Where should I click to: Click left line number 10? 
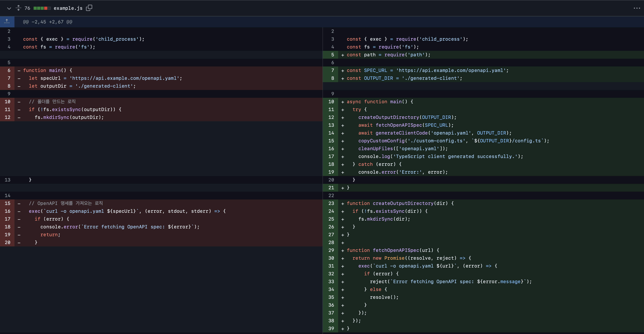8,102
